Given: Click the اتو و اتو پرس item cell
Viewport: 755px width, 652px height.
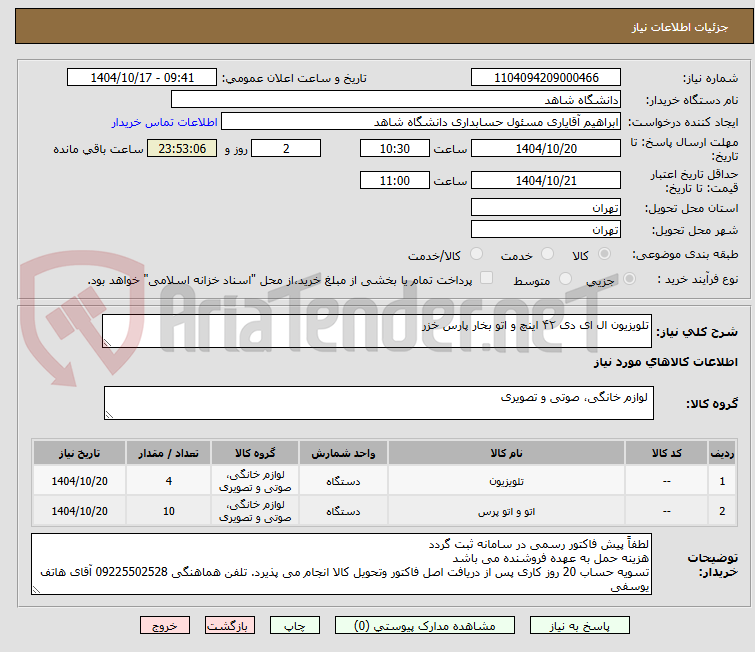Looking at the screenshot, I should [x=507, y=511].
